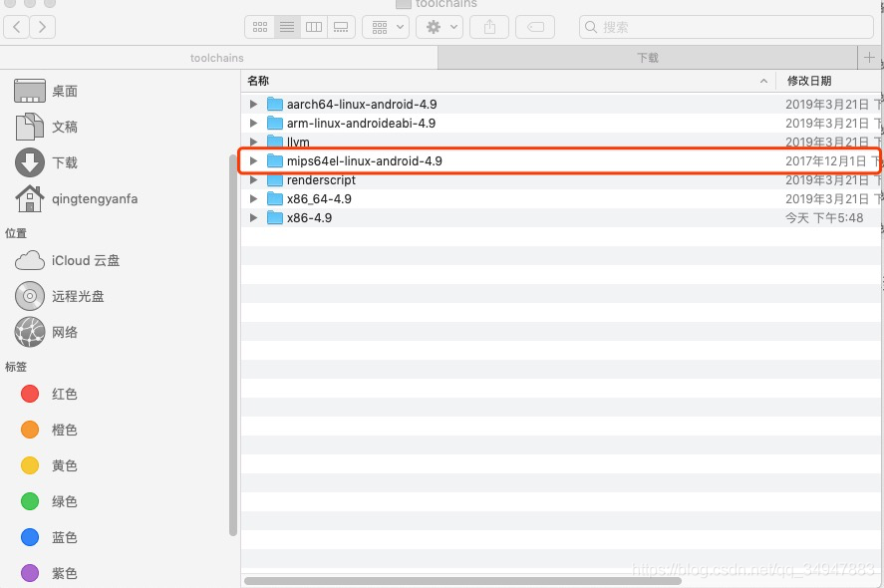
Task: Click the edit tags toolbar button
Action: [535, 27]
